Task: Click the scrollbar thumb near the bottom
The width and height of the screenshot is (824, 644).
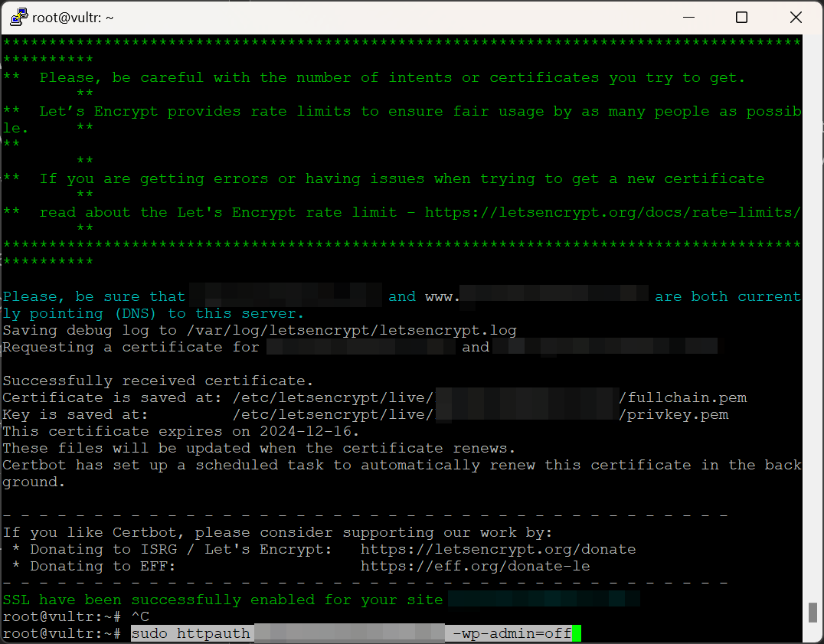Action: (813, 613)
